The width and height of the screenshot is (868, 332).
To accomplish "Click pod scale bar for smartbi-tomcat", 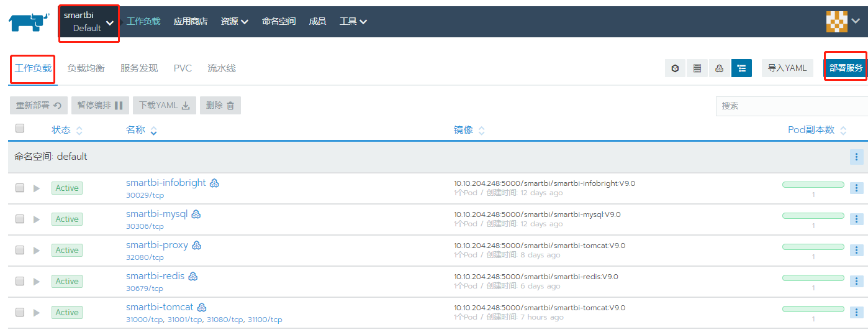I will point(813,309).
